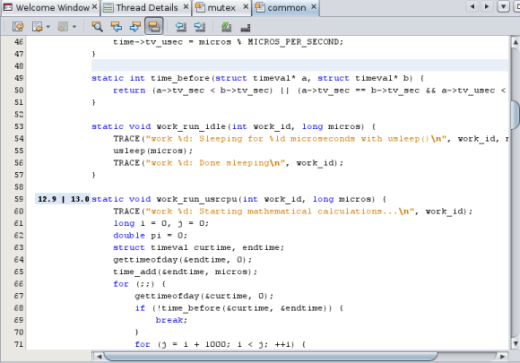520x363 pixels.
Task: Click the Back navigation icon
Action: pyautogui.click(x=37, y=26)
